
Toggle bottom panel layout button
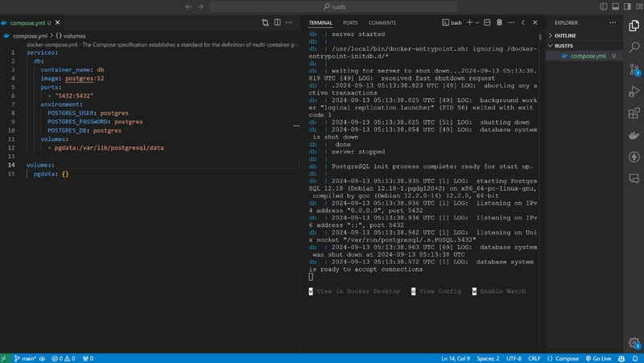pos(615,6)
